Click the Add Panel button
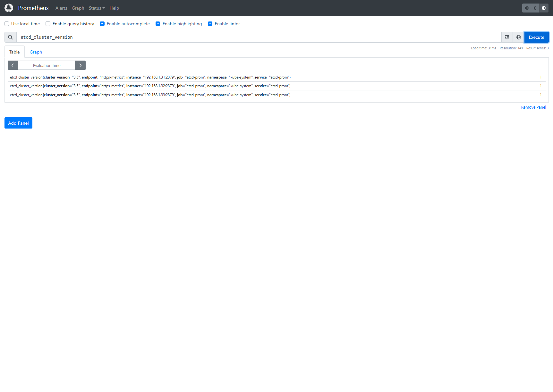 click(x=18, y=123)
